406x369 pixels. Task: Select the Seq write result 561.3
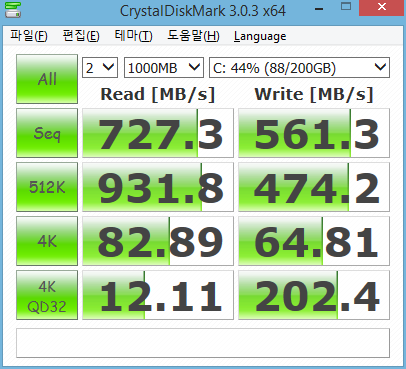click(x=314, y=133)
